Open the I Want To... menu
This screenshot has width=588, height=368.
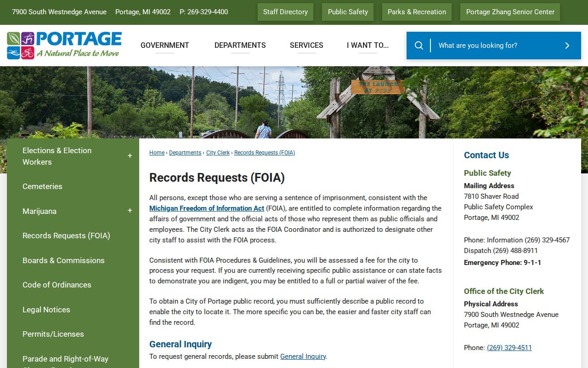click(x=367, y=45)
